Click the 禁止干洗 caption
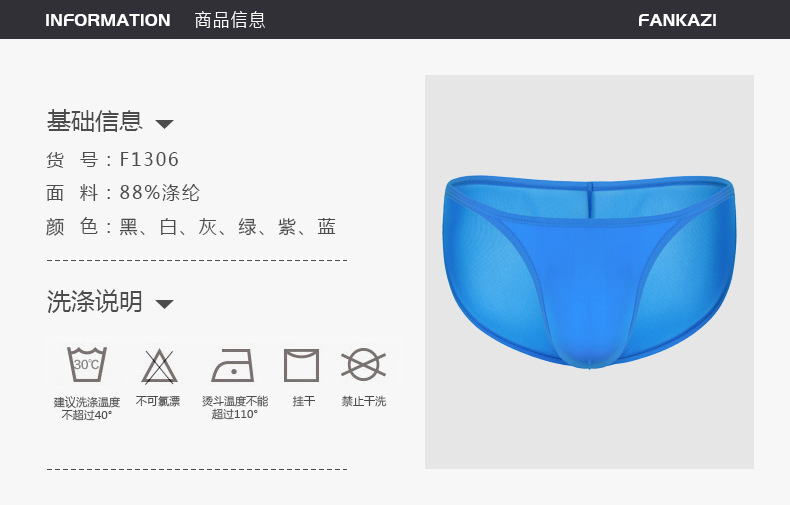This screenshot has height=505, width=790. [x=364, y=401]
